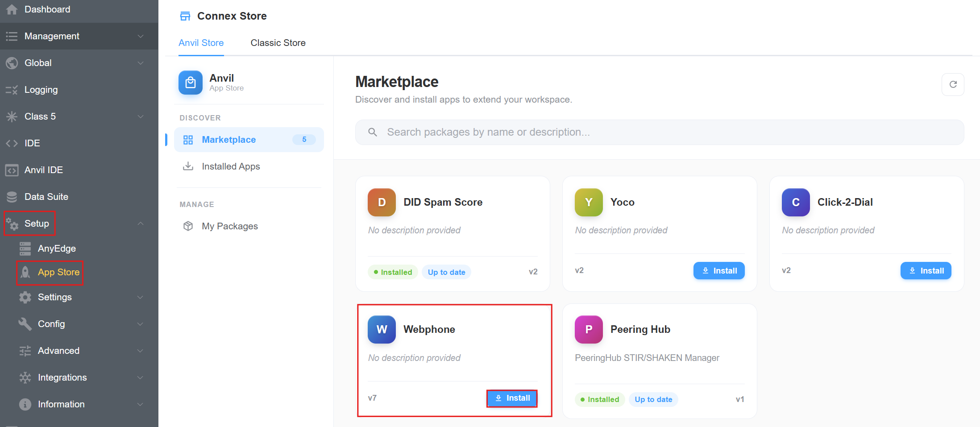The width and height of the screenshot is (980, 427).
Task: Click the 'Webphone' card title
Action: 429,329
